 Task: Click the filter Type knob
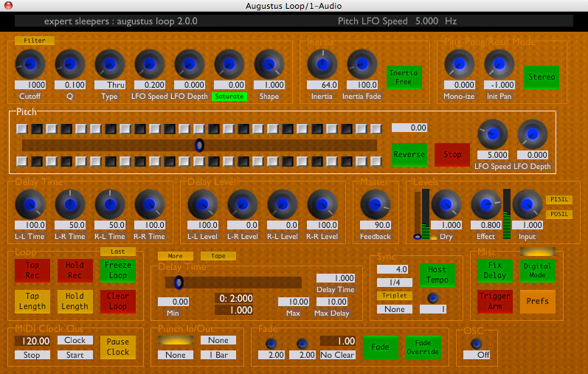[109, 64]
